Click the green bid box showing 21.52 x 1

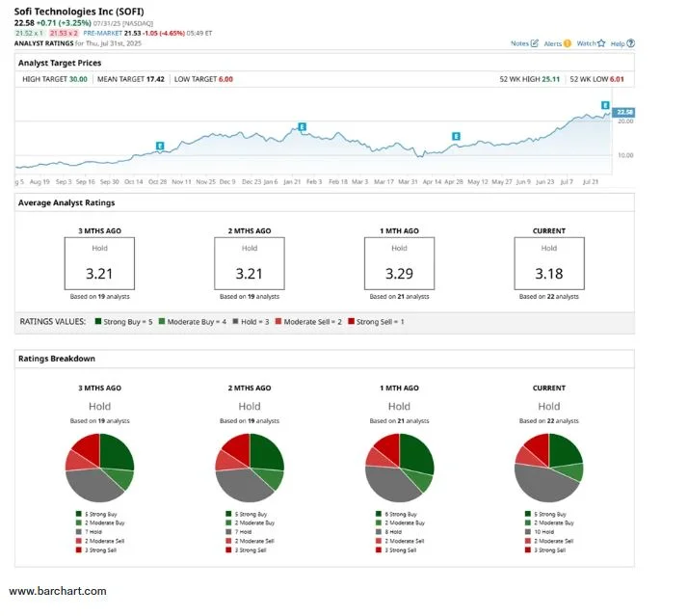coord(28,34)
